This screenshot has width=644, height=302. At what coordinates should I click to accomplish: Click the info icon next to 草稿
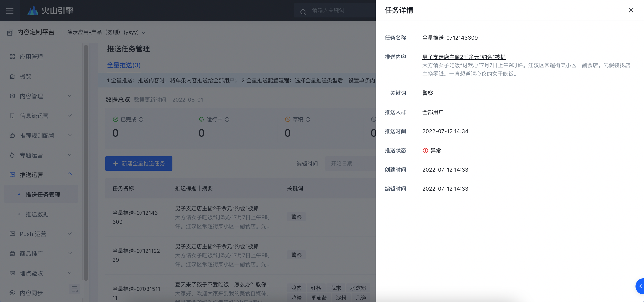pyautogui.click(x=308, y=119)
